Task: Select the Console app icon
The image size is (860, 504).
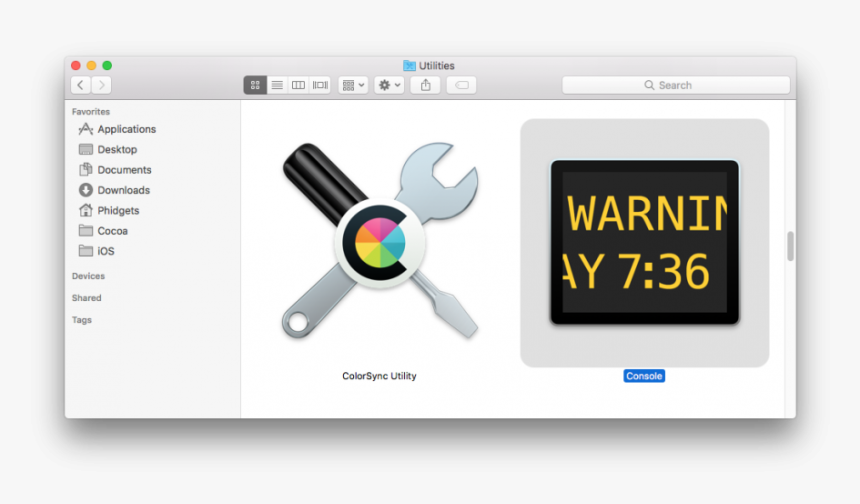Action: (644, 242)
